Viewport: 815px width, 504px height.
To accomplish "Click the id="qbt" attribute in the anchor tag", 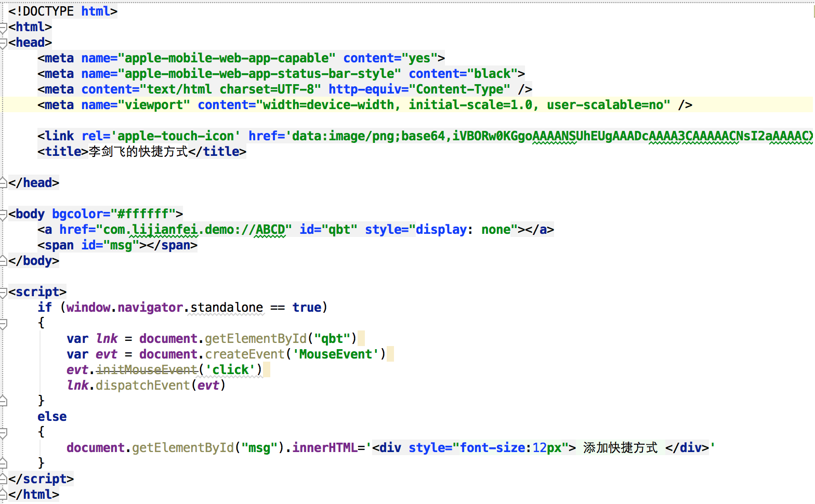I will (x=328, y=230).
